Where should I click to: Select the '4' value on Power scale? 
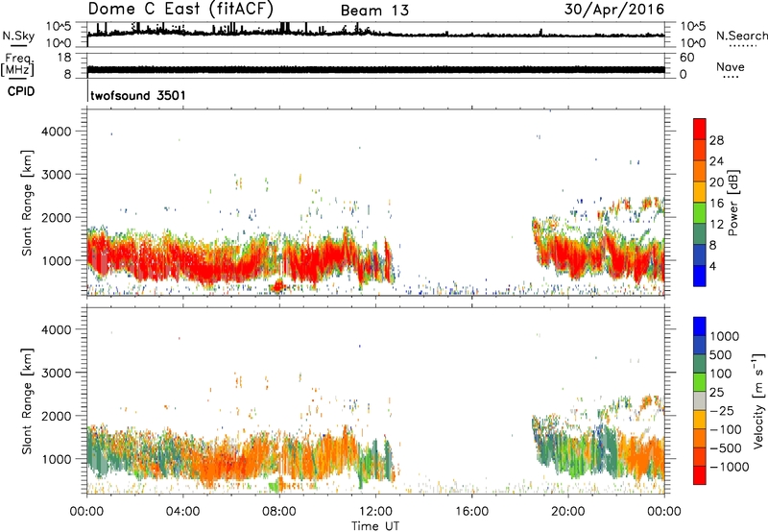(x=712, y=267)
